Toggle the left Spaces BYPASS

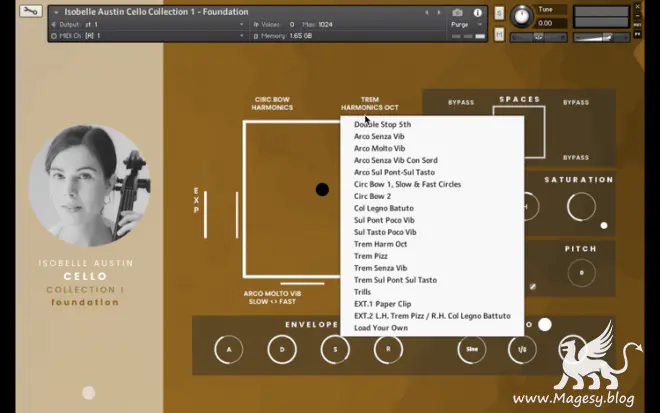(461, 103)
